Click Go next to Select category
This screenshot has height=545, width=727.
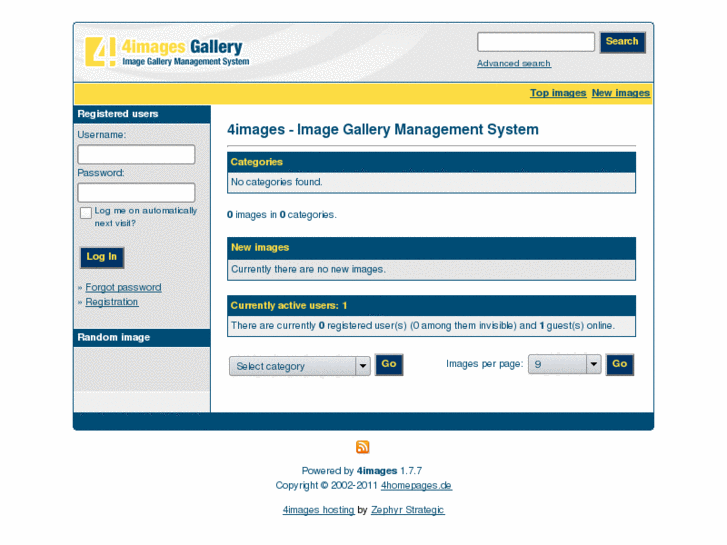(389, 365)
